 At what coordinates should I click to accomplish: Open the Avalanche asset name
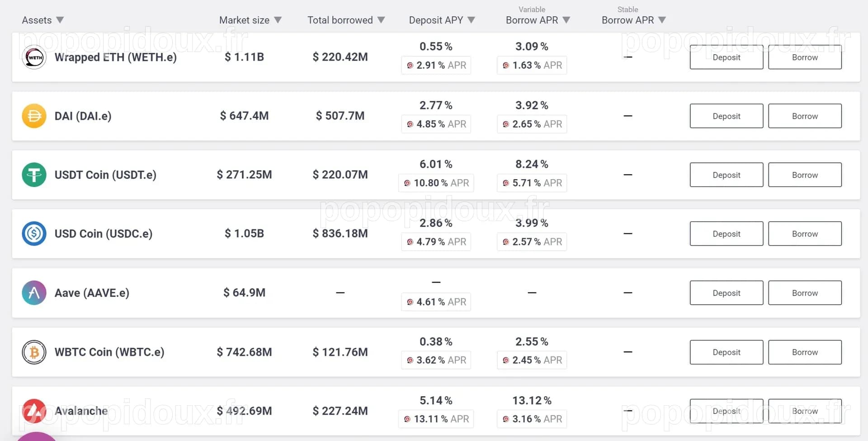pyautogui.click(x=81, y=411)
